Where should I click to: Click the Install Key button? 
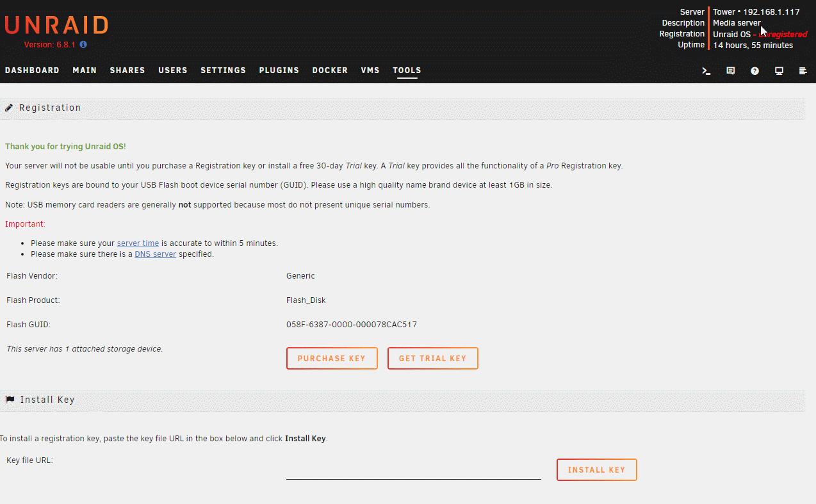tap(597, 470)
